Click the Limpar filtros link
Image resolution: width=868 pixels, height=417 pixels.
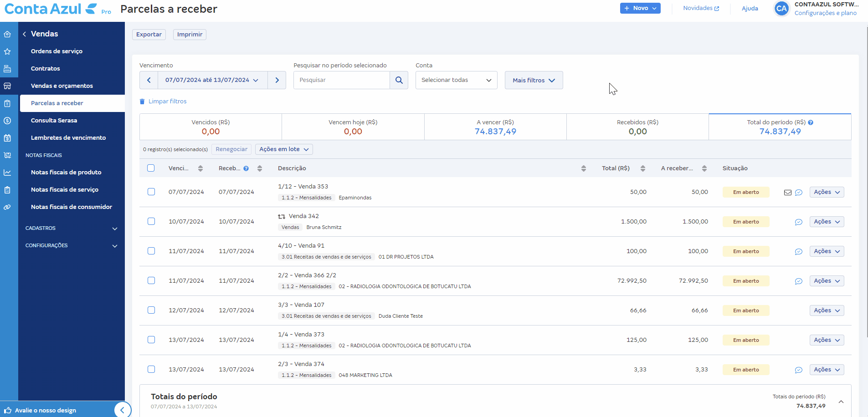click(x=163, y=102)
